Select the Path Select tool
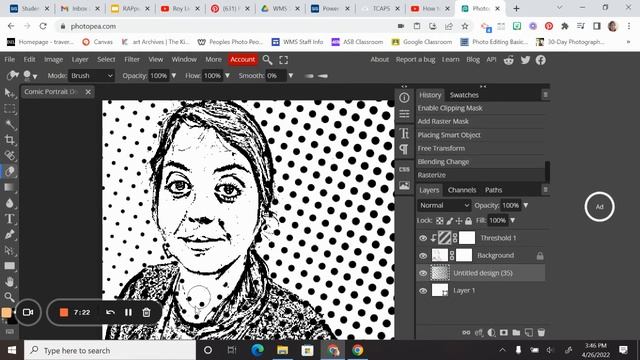 [x=9, y=250]
